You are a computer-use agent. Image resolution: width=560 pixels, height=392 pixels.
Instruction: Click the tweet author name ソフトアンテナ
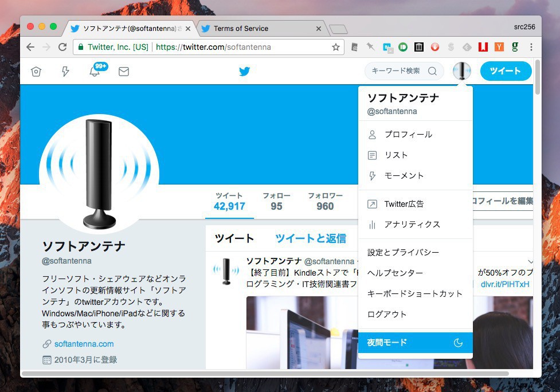274,261
